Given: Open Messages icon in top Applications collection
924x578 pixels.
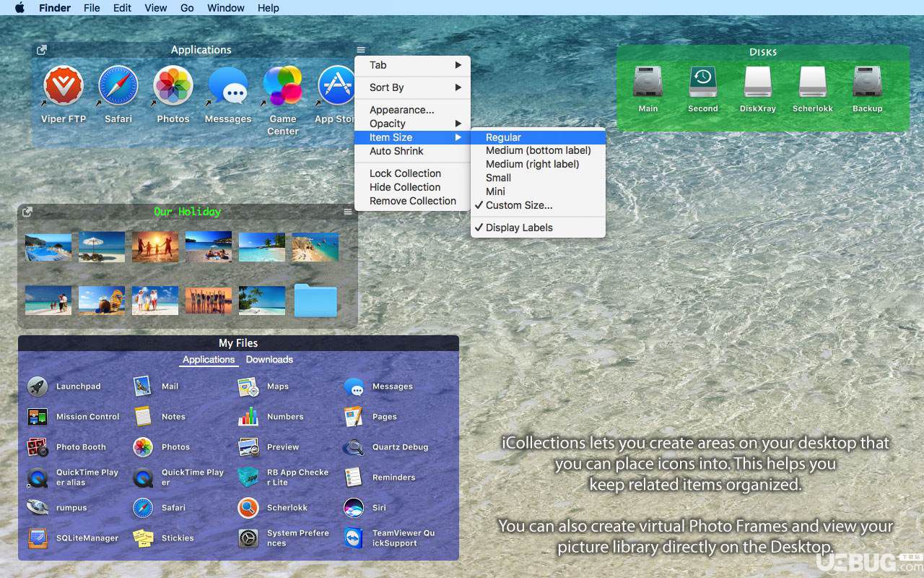Looking at the screenshot, I should [228, 85].
